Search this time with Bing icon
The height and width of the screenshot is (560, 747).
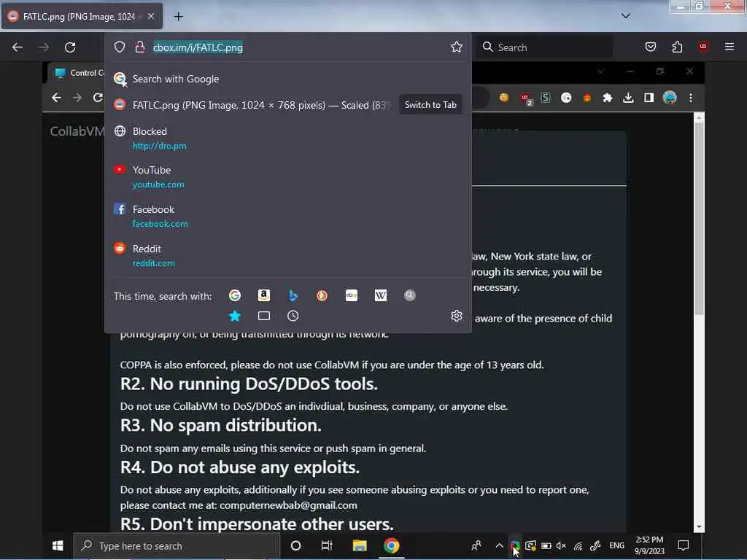point(293,296)
